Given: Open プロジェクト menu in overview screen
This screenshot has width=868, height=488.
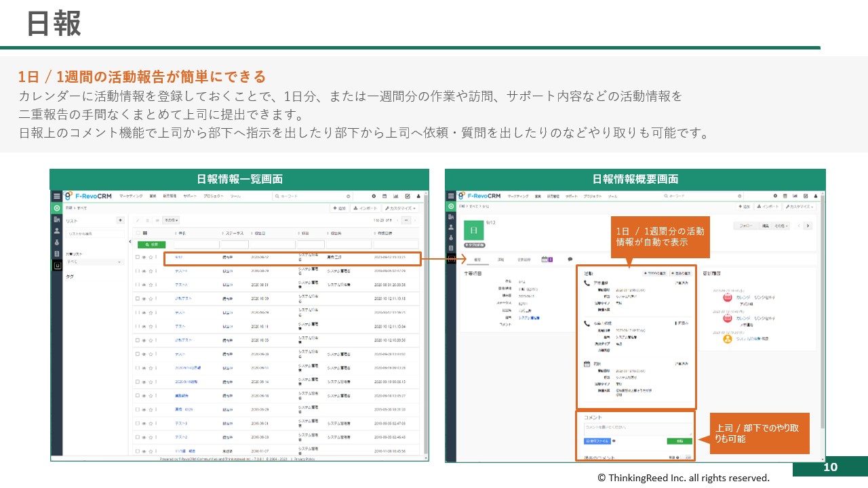Looking at the screenshot, I should coord(593,196).
